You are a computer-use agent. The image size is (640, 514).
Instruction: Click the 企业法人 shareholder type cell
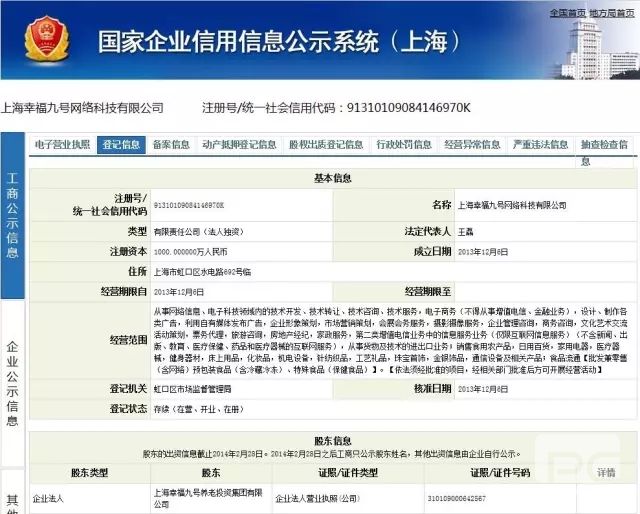pos(48,498)
